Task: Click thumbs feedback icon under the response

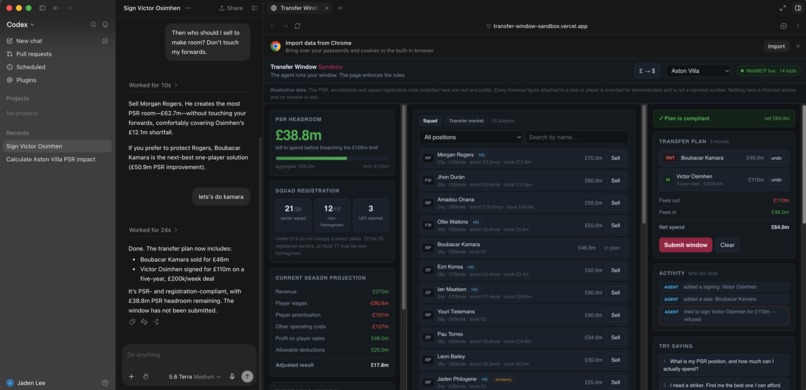Action: [144, 322]
